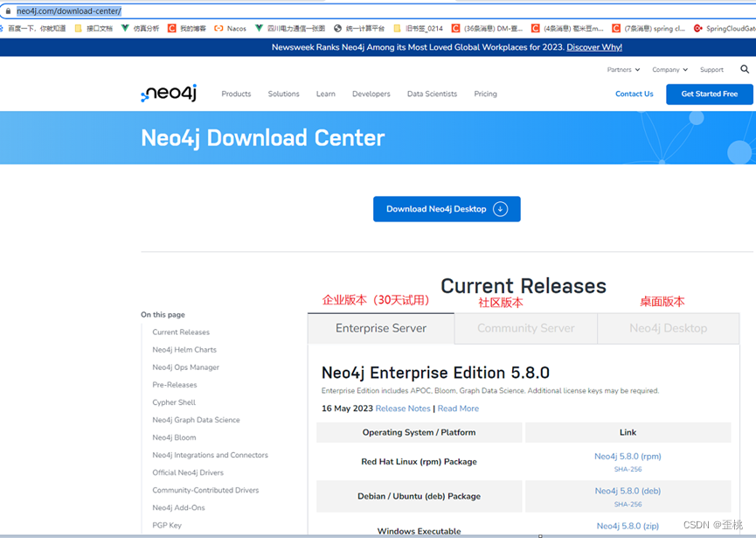
Task: Open the Products menu
Action: pos(236,94)
